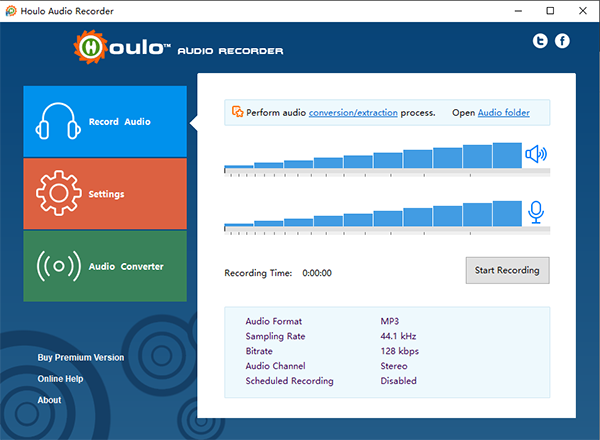Select the Record Audio tab

pos(105,121)
